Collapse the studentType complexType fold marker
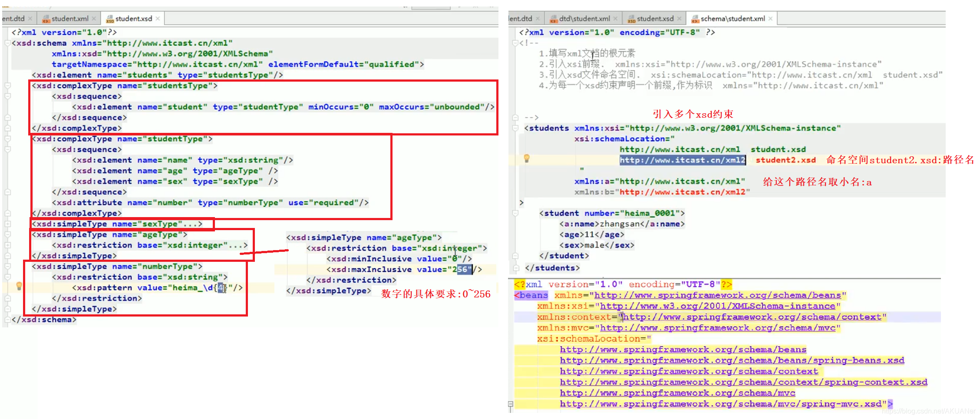 (x=7, y=139)
